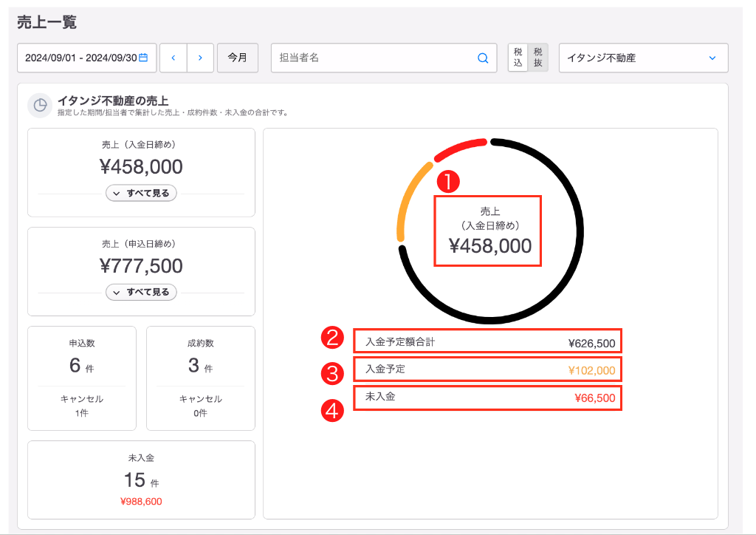
Task: Click the ¥626,500 amount
Action: [591, 344]
